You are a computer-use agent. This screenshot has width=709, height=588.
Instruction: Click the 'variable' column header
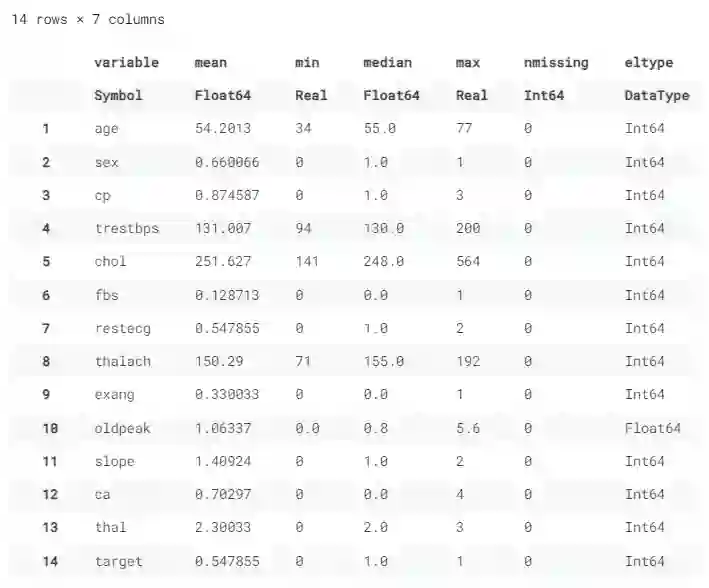[x=126, y=62]
